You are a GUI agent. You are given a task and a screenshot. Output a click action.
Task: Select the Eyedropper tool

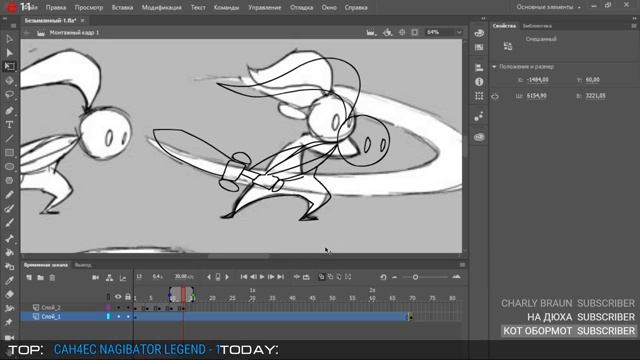point(9,280)
